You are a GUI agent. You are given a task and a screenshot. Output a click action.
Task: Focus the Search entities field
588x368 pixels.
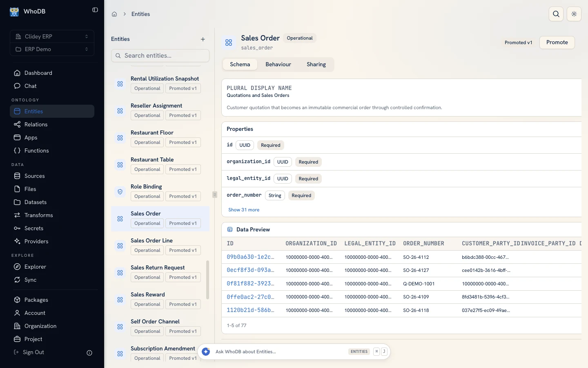pos(160,56)
